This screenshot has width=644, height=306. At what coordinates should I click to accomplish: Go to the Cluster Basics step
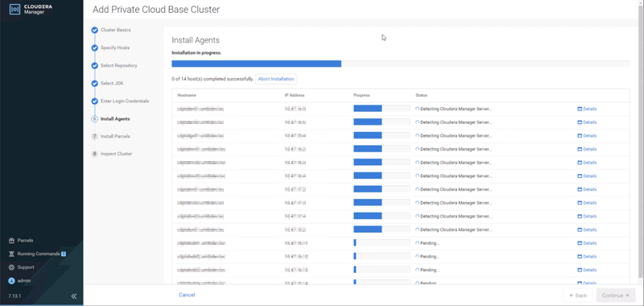115,30
